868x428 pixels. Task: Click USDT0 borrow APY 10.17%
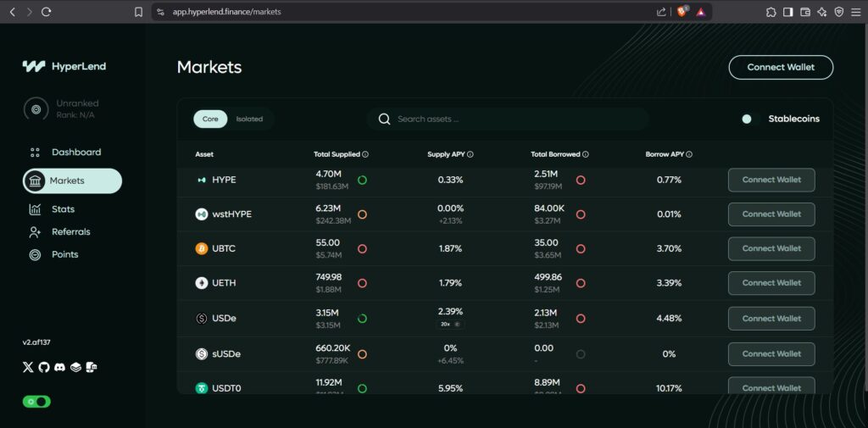(669, 388)
